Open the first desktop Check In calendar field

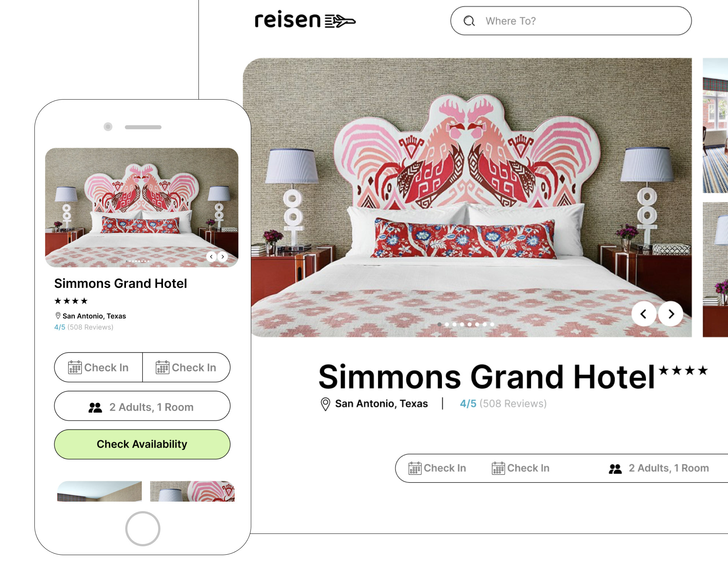(437, 468)
